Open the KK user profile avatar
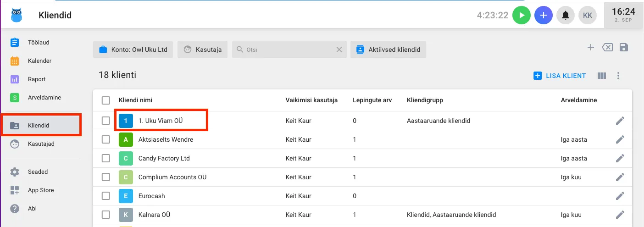 coord(587,16)
